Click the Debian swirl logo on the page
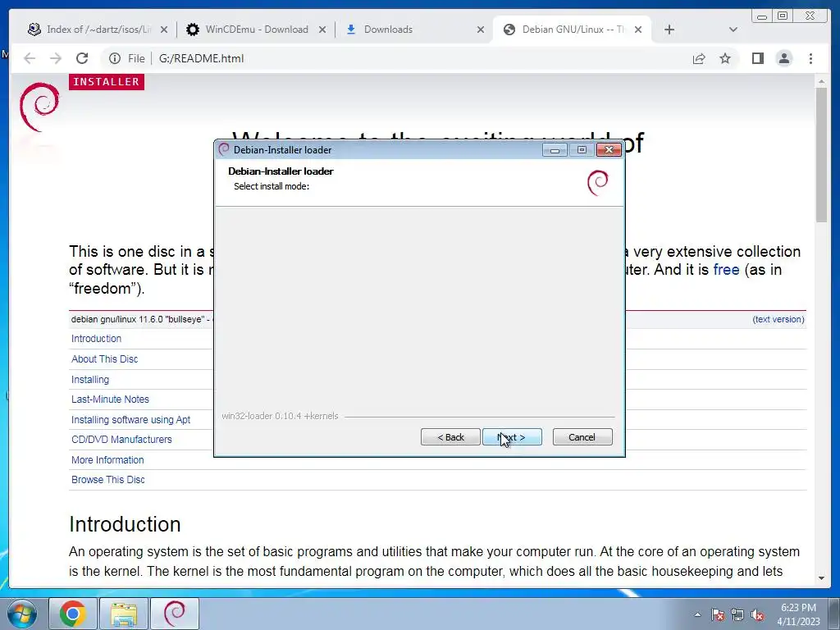Viewport: 840px width, 630px height. tap(39, 107)
